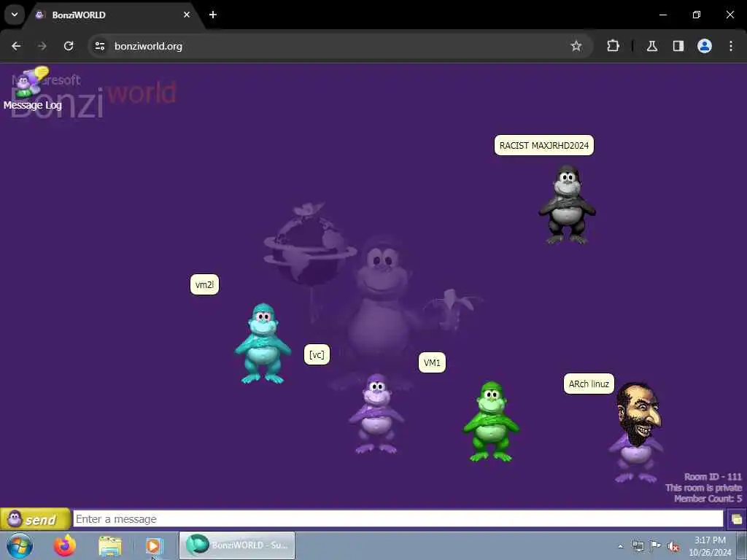Show hidden tray icons arrow
This screenshot has height=560, width=747.
tap(620, 546)
